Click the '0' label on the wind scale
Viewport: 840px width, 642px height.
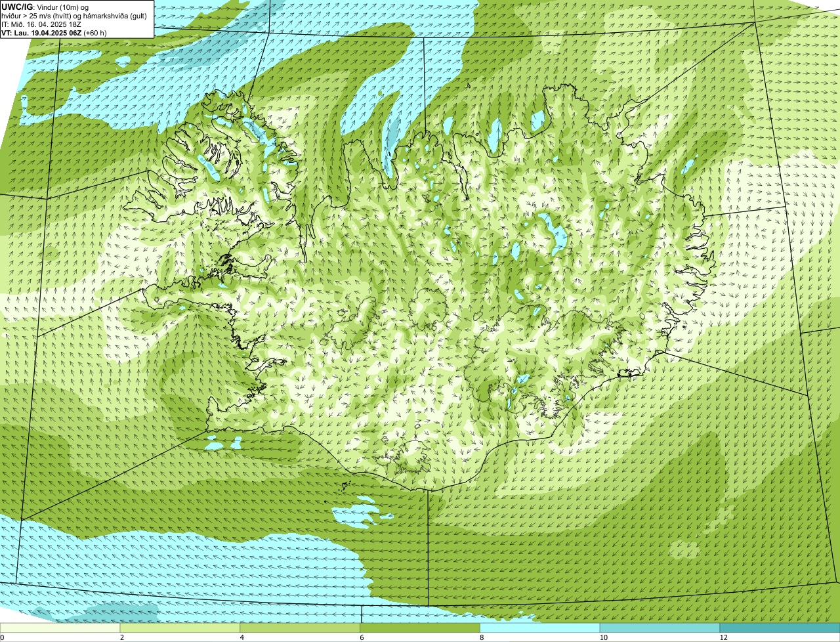click(x=2, y=637)
